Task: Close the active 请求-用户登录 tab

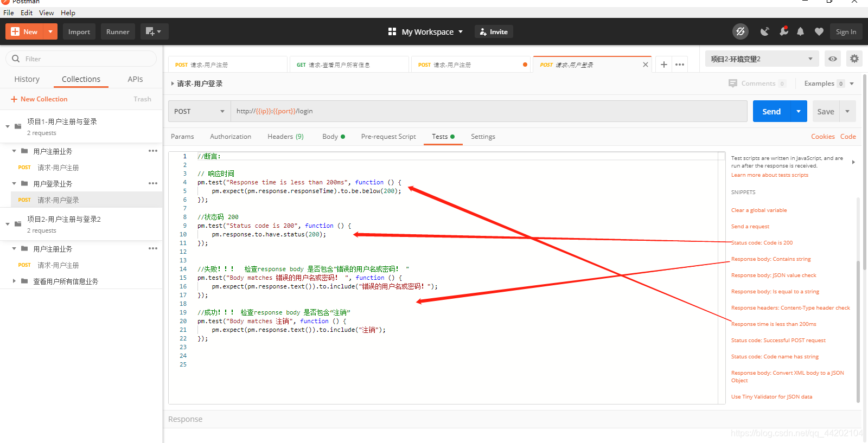Action: [x=645, y=65]
